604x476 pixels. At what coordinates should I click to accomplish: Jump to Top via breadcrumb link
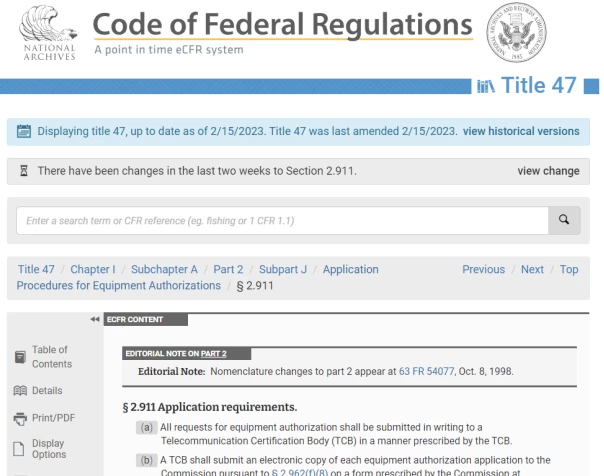[x=569, y=269]
